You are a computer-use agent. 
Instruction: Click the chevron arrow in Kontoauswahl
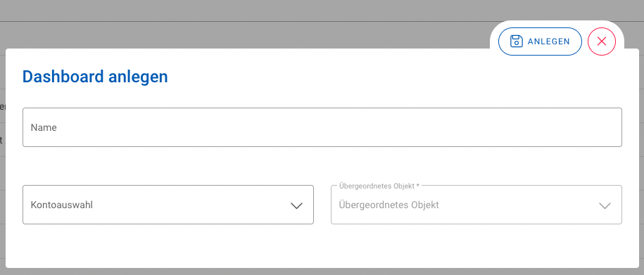[x=296, y=205]
